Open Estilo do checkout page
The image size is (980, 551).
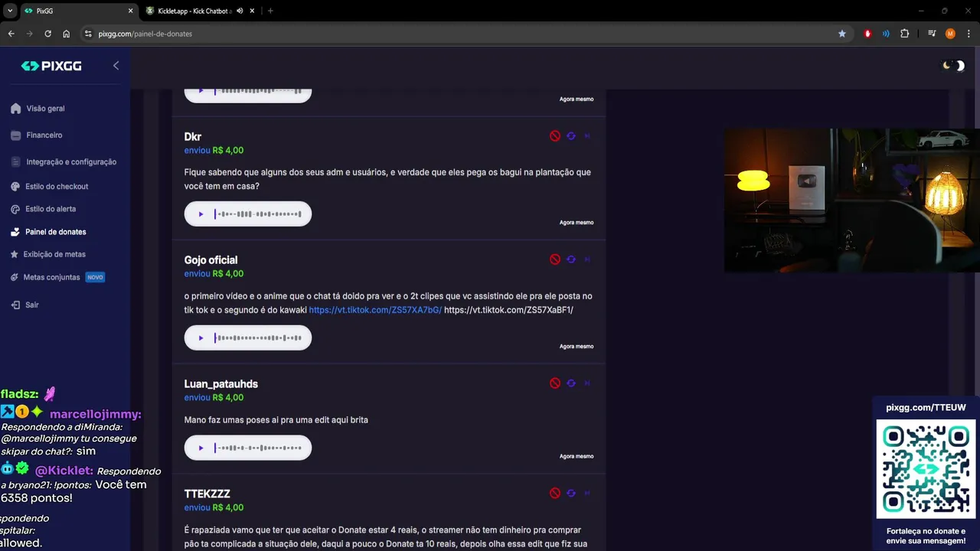pos(57,187)
